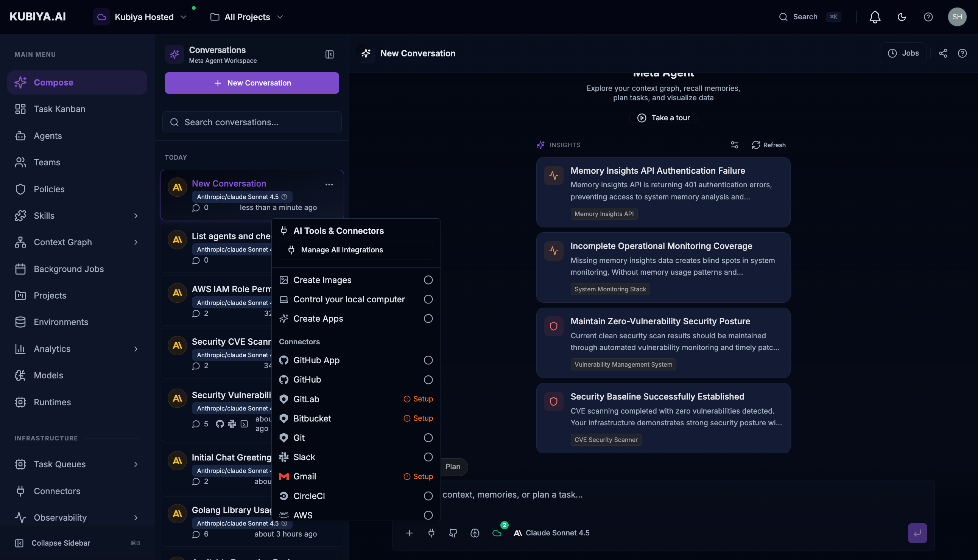This screenshot has width=978, height=560.
Task: Enable the Create Images tool
Action: 428,280
